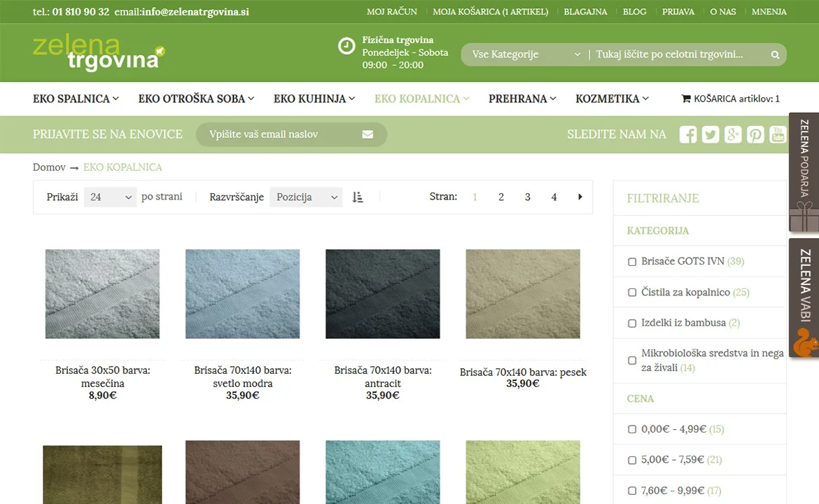The width and height of the screenshot is (819, 504).
Task: Open the Twitter social icon
Action: point(710,134)
